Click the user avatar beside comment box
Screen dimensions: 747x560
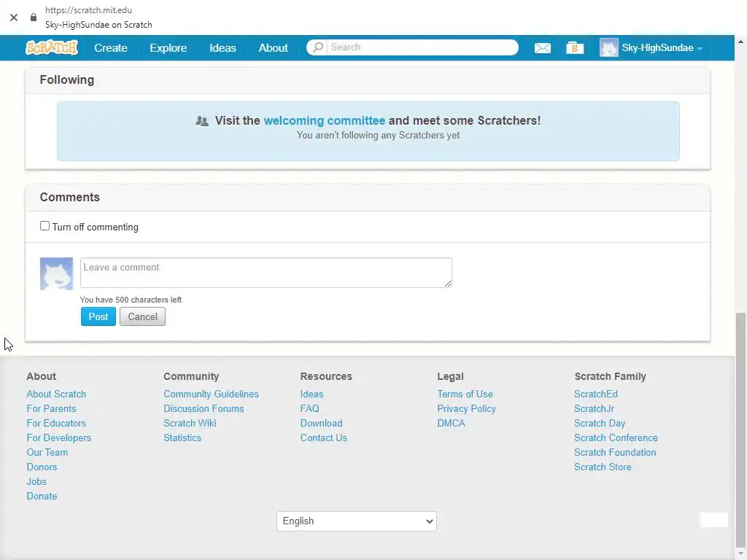(56, 274)
